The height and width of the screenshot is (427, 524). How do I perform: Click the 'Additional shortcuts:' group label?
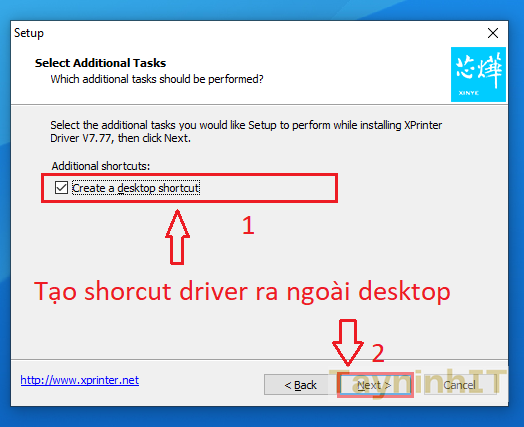(x=101, y=166)
